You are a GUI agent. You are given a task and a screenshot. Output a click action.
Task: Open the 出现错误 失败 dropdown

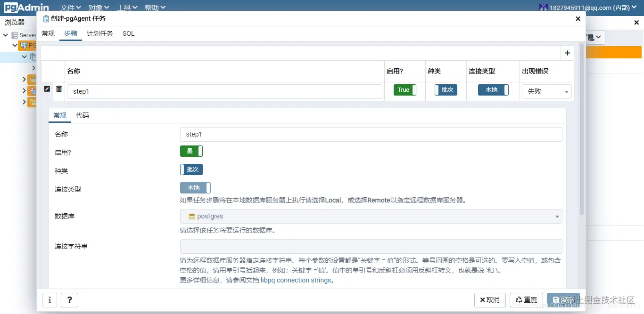(x=546, y=91)
